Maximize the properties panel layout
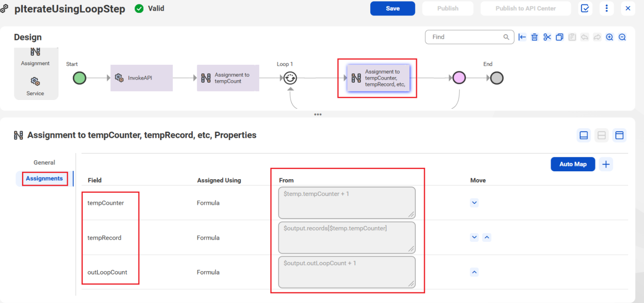Viewport: 644px width, 303px height. (619, 135)
